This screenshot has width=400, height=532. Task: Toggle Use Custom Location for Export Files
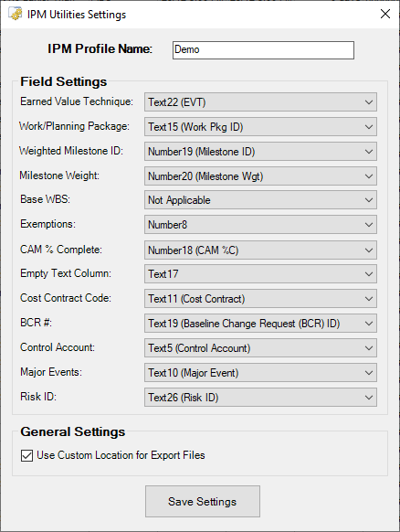coord(26,455)
